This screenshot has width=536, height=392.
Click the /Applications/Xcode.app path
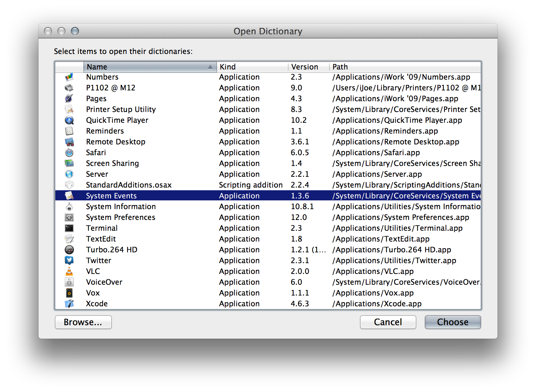pyautogui.click(x=377, y=304)
